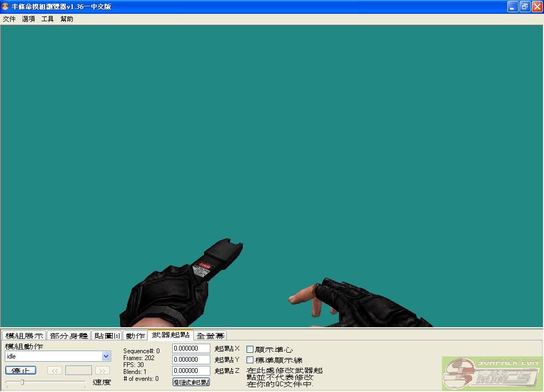Click the 起點Y origin input field
This screenshot has width=544, height=392.
[x=191, y=360]
